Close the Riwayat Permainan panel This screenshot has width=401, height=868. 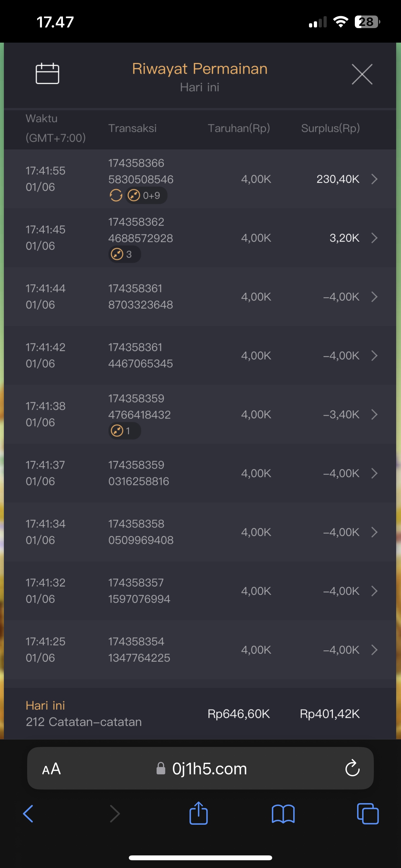(x=362, y=74)
